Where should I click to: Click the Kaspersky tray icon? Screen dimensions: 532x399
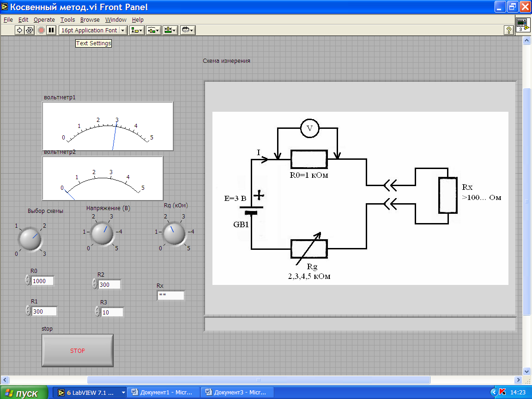click(x=502, y=392)
